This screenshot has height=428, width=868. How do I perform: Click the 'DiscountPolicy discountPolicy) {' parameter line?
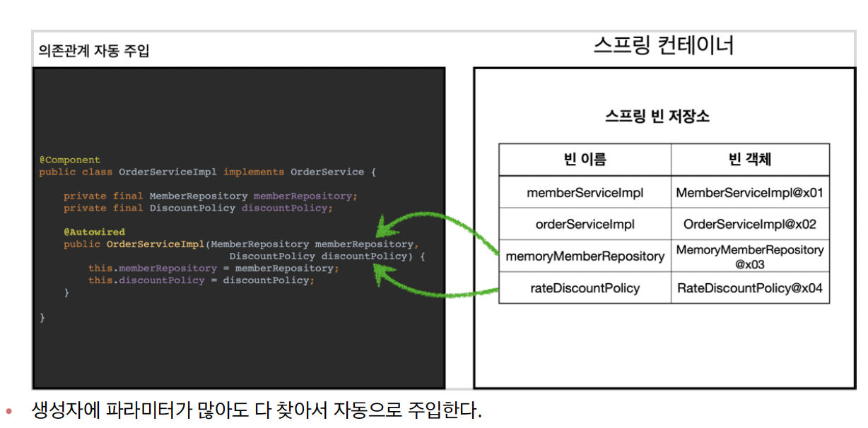click(x=327, y=256)
